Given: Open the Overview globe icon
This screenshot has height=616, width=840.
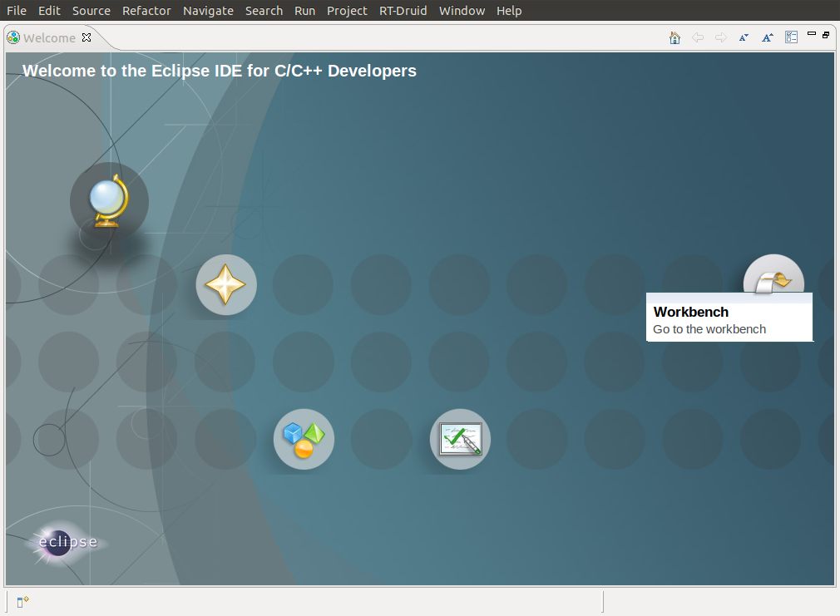Looking at the screenshot, I should (109, 201).
